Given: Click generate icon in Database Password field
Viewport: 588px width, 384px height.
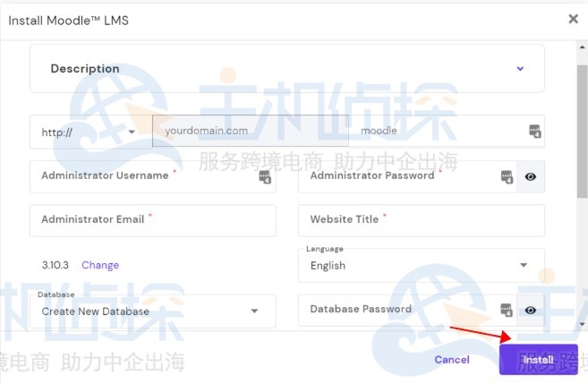Looking at the screenshot, I should (507, 310).
